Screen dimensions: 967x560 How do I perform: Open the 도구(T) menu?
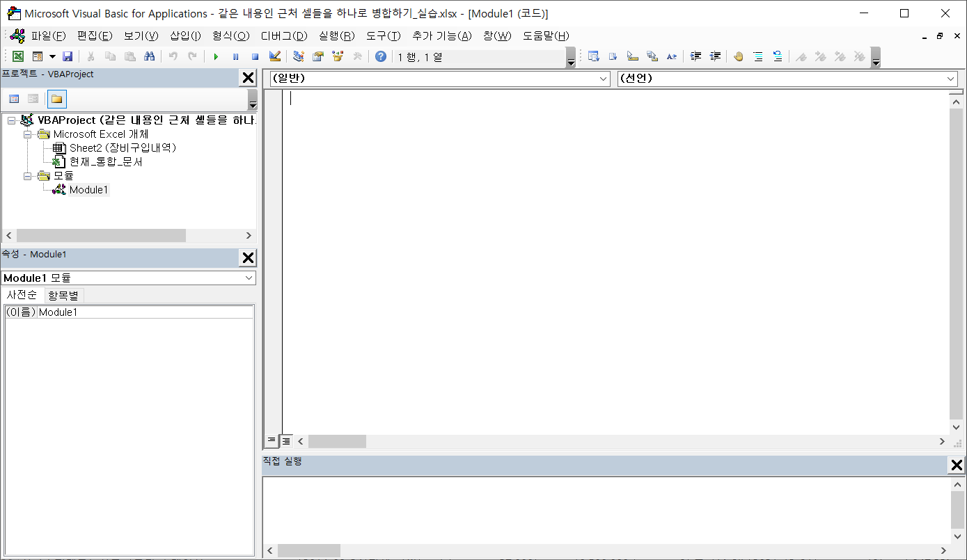pos(384,35)
